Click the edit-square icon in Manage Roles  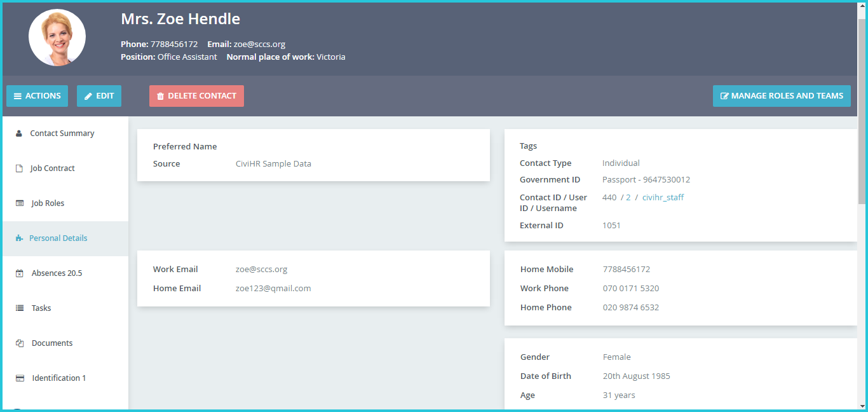(724, 96)
